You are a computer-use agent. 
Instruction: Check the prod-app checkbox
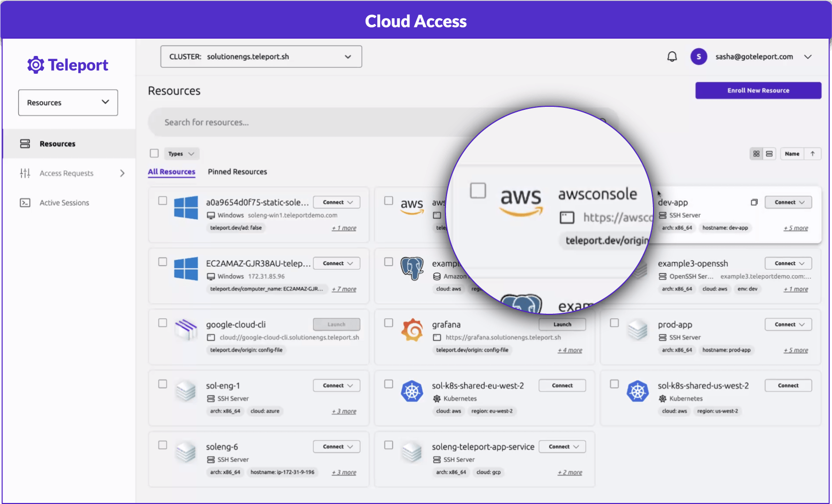614,322
